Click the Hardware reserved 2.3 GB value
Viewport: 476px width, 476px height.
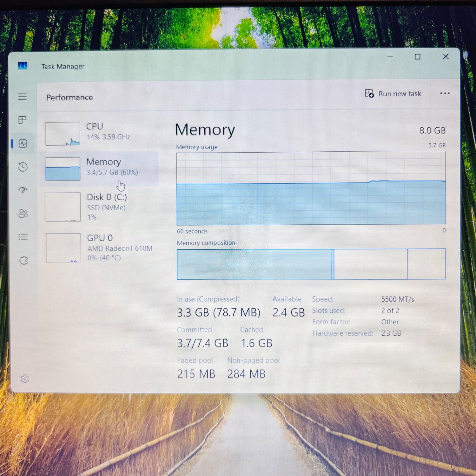pyautogui.click(x=391, y=333)
